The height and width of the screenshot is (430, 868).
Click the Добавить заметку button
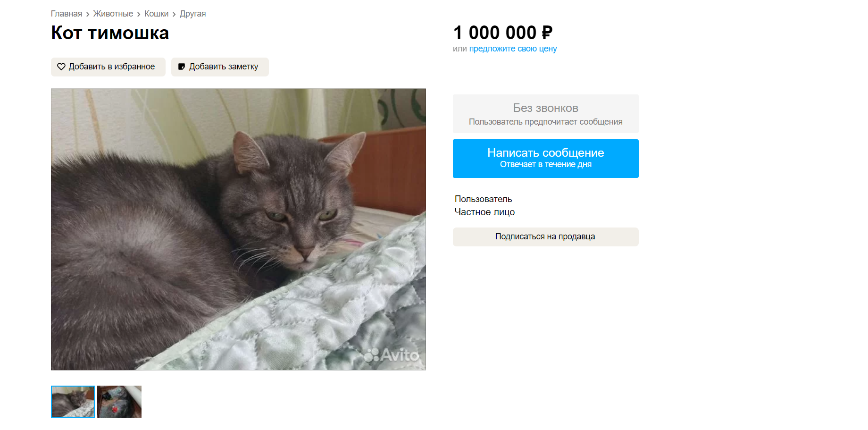[x=220, y=67]
